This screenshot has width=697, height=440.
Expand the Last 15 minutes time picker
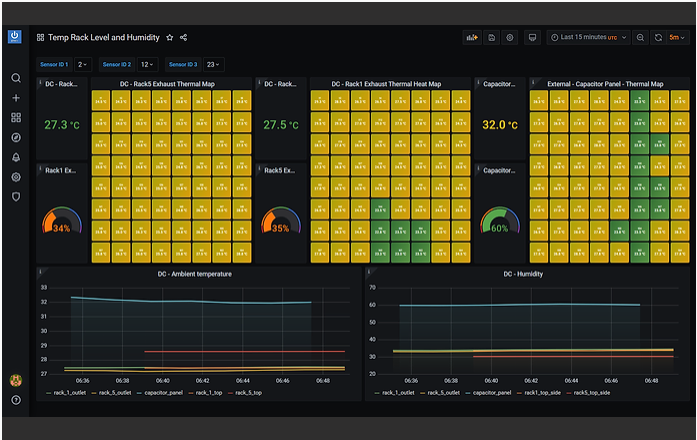(588, 38)
